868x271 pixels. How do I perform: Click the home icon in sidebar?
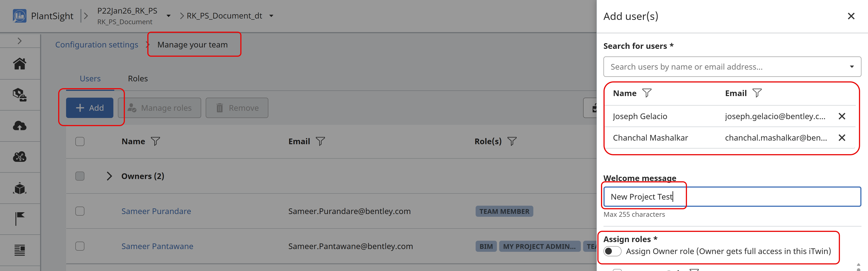pyautogui.click(x=19, y=64)
